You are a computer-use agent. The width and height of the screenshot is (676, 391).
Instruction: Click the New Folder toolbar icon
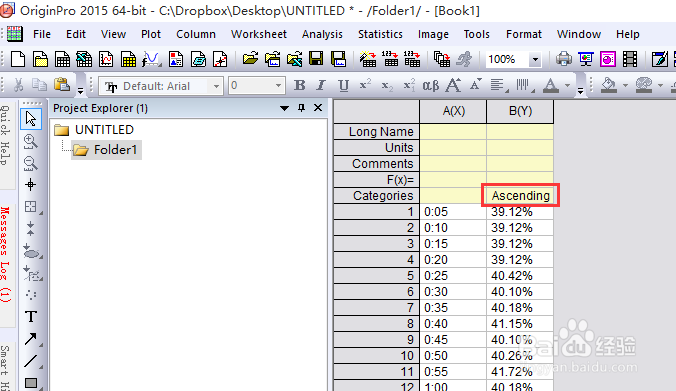pos(40,59)
